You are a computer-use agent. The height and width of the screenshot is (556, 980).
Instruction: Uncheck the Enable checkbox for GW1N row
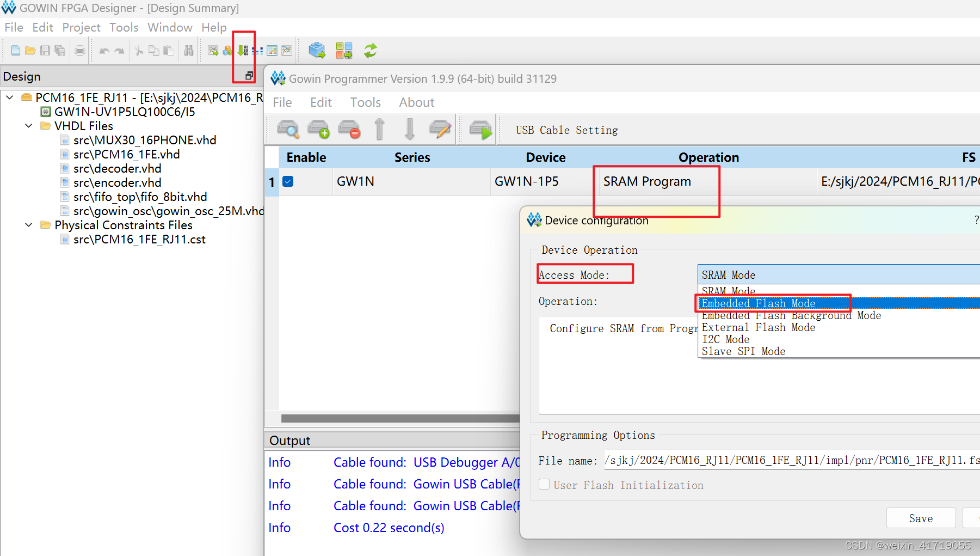coord(288,181)
